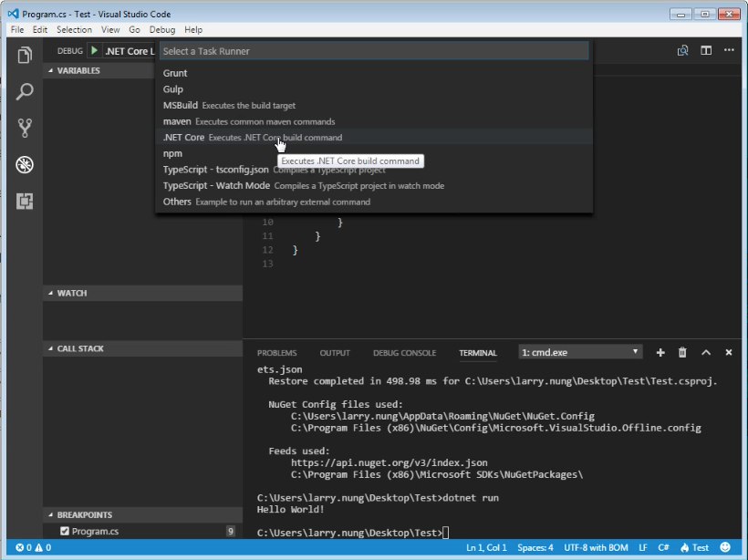Select Others task runner option

click(374, 202)
